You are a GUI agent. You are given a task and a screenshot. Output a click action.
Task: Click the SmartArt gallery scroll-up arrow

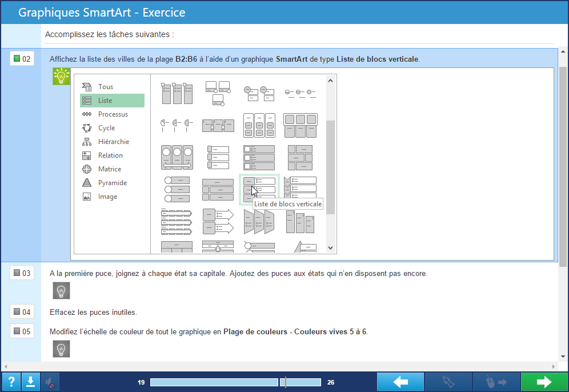point(330,81)
